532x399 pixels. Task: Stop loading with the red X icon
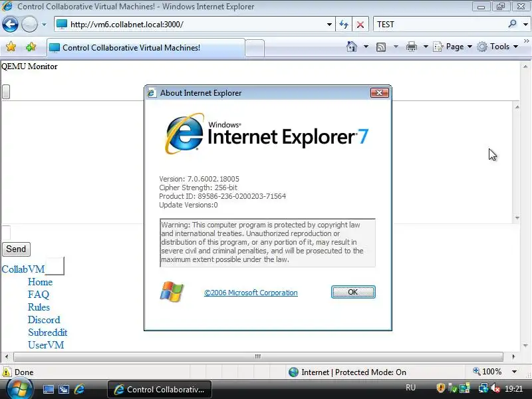(360, 25)
